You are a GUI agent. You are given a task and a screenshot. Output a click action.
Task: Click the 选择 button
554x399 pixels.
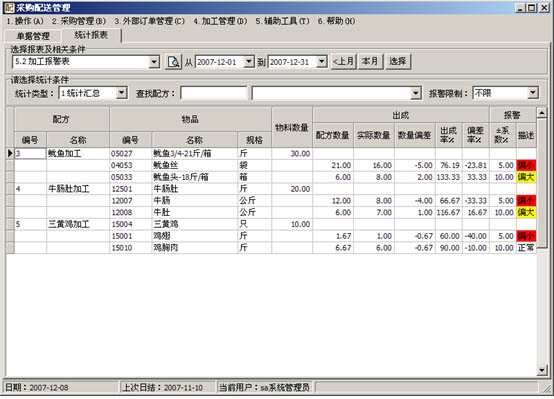click(398, 61)
